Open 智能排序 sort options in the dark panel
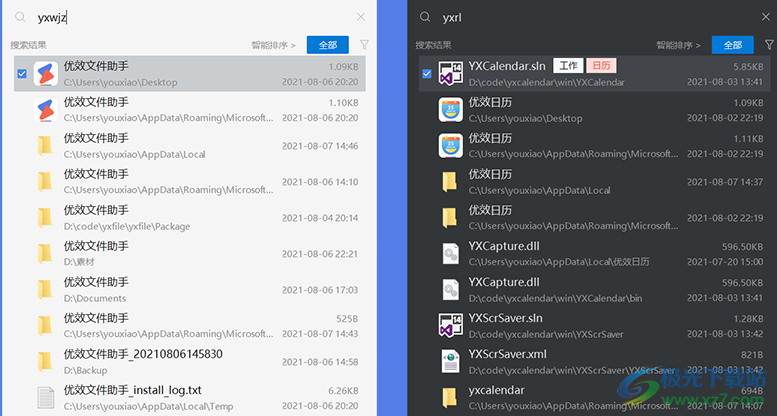Image resolution: width=777 pixels, height=416 pixels. pos(678,45)
